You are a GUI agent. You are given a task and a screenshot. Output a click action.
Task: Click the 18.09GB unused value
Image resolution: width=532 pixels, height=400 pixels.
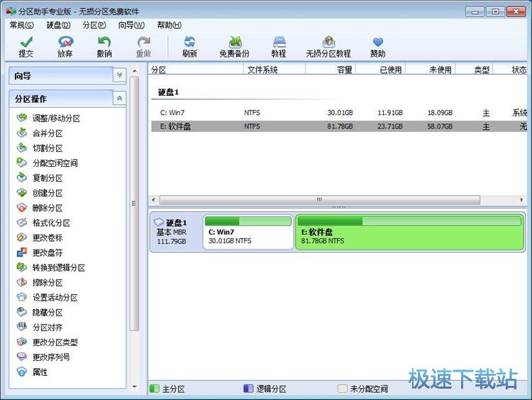click(x=440, y=113)
